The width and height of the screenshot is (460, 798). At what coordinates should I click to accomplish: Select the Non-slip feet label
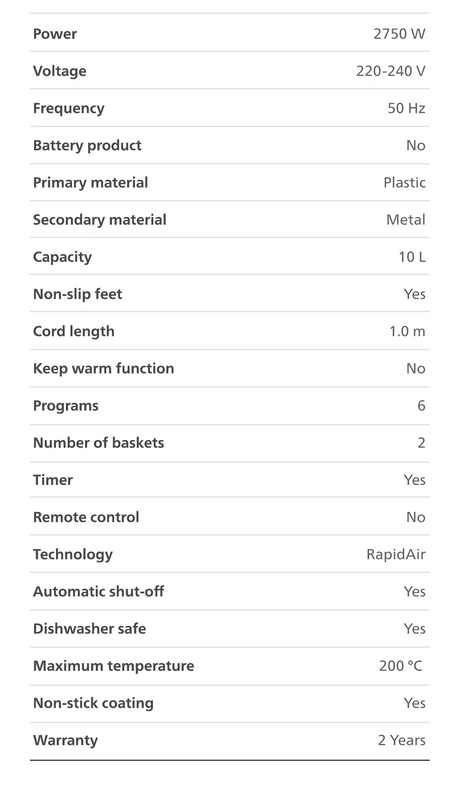tap(78, 294)
